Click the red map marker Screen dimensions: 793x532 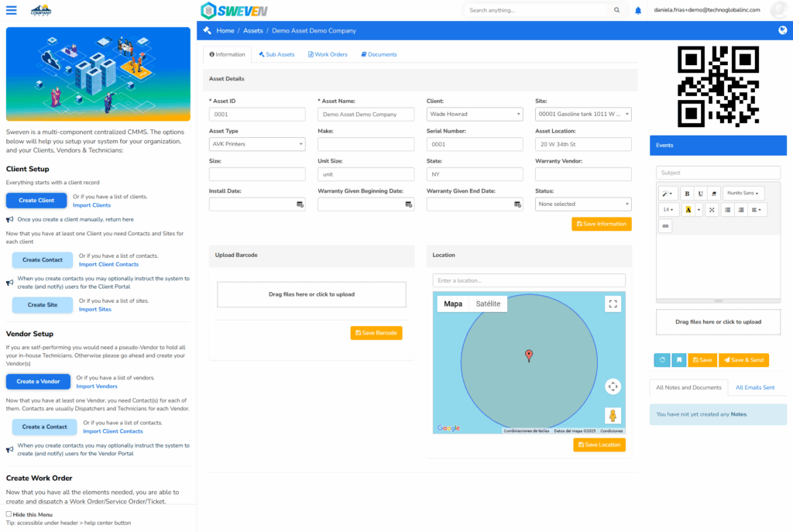pyautogui.click(x=529, y=355)
